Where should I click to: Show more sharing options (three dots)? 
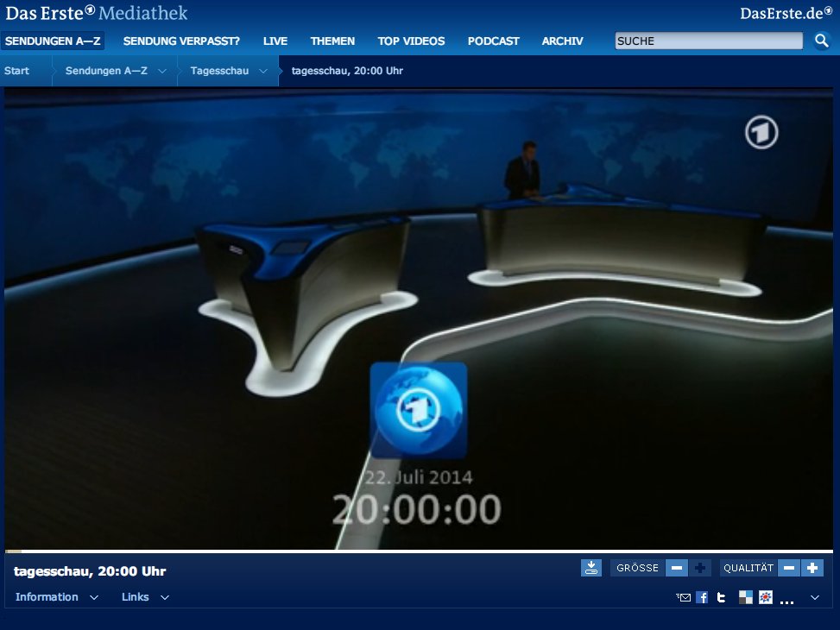tap(786, 602)
